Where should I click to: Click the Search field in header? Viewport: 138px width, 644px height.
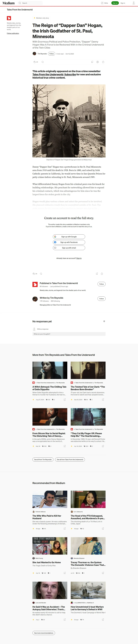coord(30,3)
